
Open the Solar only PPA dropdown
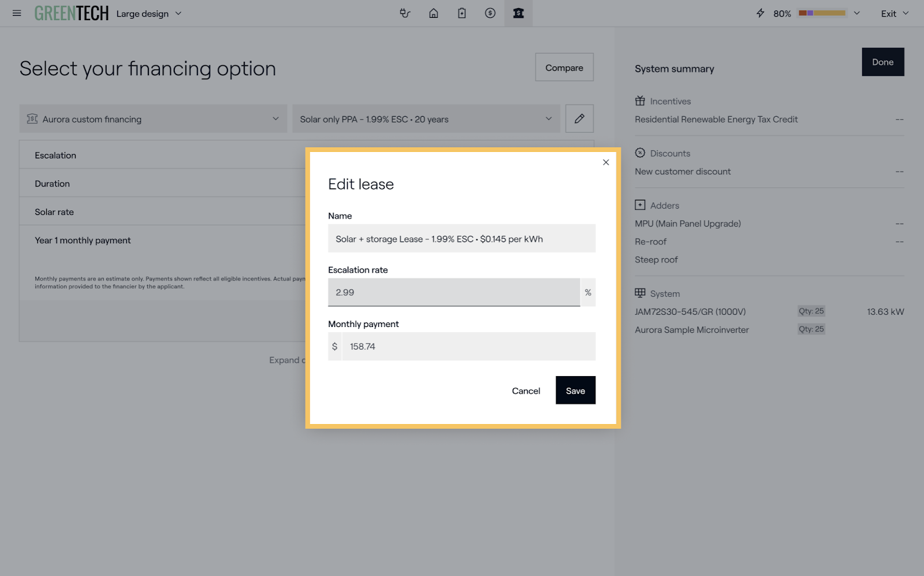[426, 119]
